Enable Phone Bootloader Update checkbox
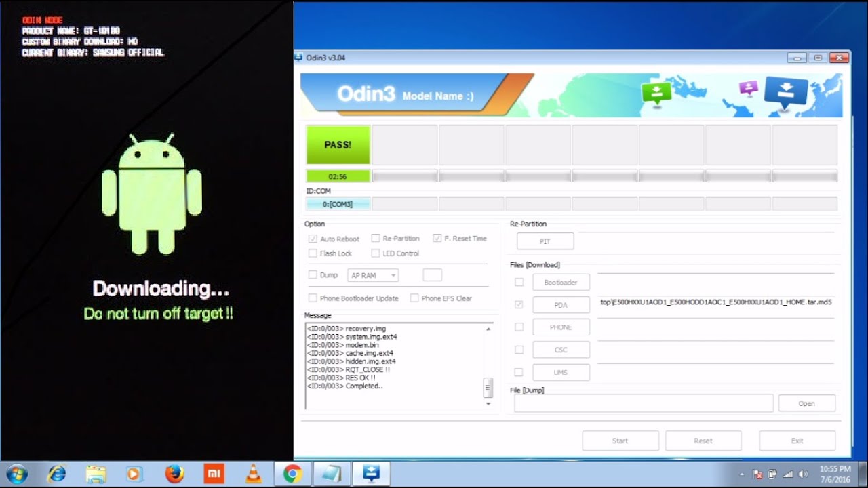868x488 pixels. (x=313, y=298)
